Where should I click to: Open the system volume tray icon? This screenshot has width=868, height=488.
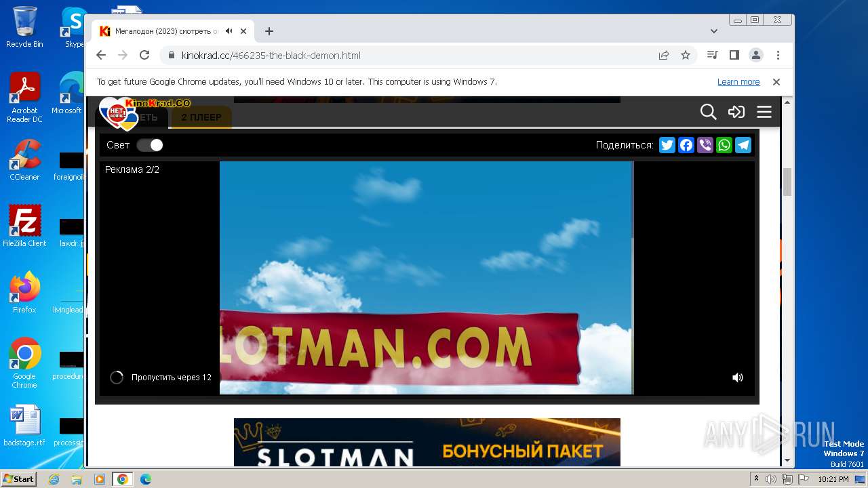tap(771, 479)
